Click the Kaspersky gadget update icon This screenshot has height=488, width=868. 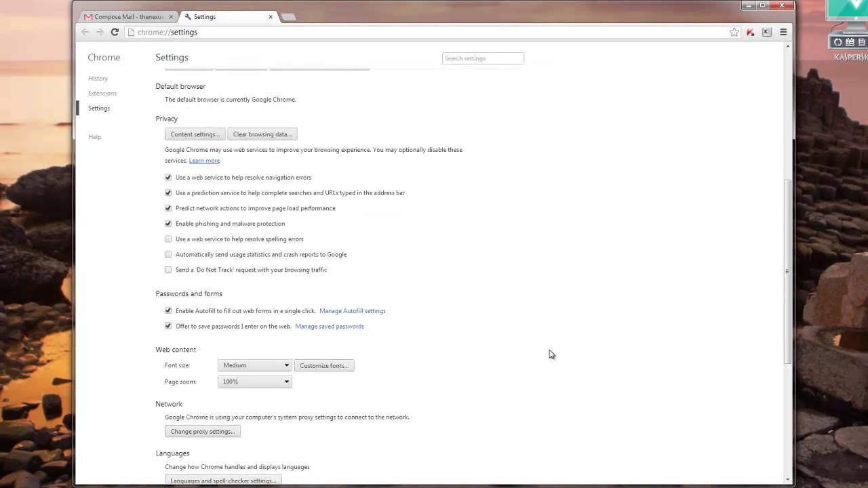coord(838,42)
